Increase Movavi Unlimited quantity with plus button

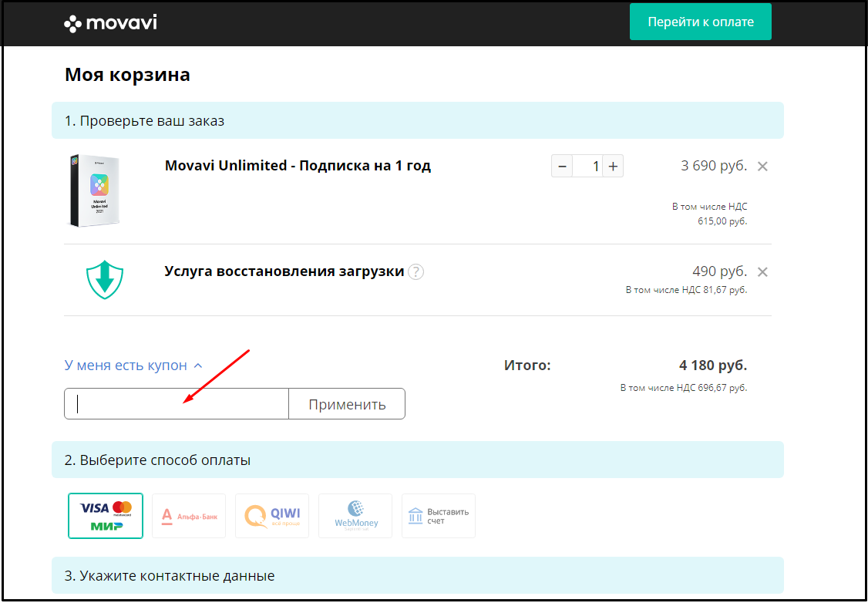coord(613,166)
